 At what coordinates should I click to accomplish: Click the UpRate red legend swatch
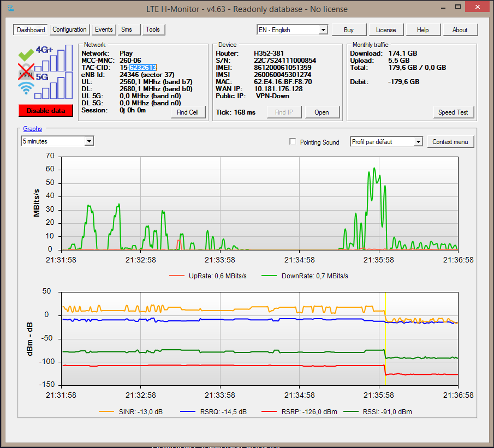pyautogui.click(x=176, y=276)
